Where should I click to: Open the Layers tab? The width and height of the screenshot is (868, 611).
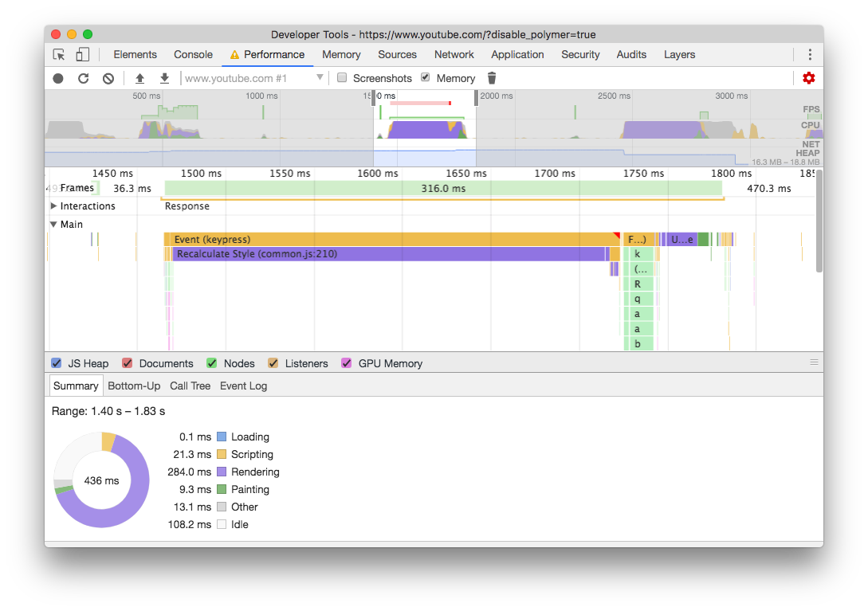click(680, 54)
